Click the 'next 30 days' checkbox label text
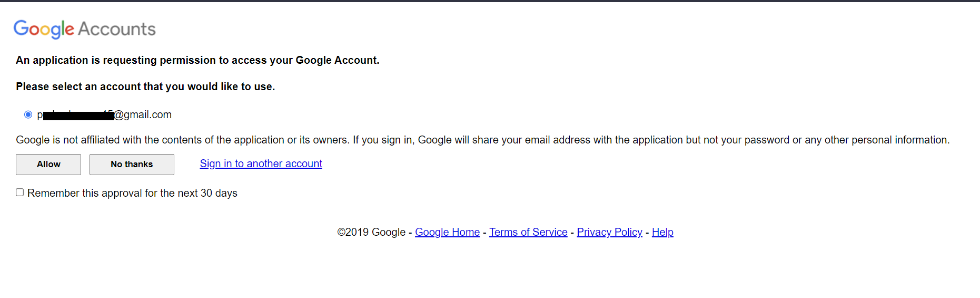The width and height of the screenshot is (980, 298). [207, 193]
